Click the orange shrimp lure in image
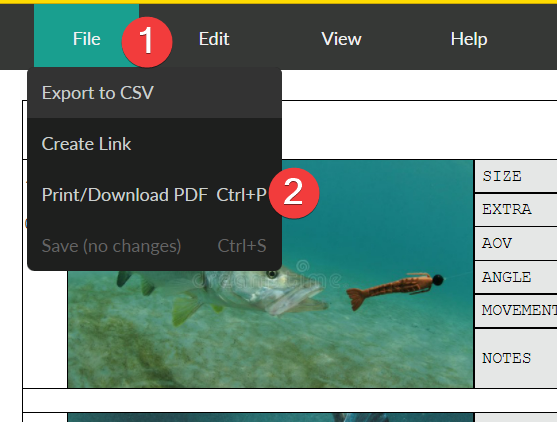 [395, 288]
